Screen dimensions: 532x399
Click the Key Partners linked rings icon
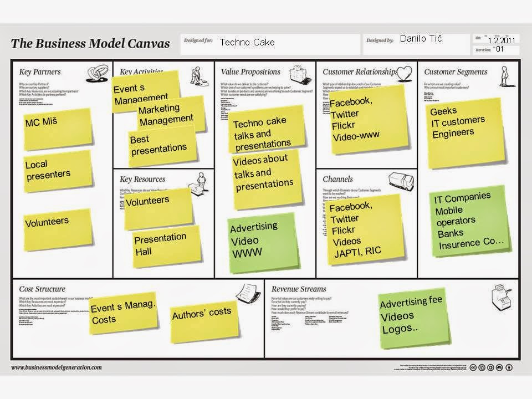click(98, 74)
